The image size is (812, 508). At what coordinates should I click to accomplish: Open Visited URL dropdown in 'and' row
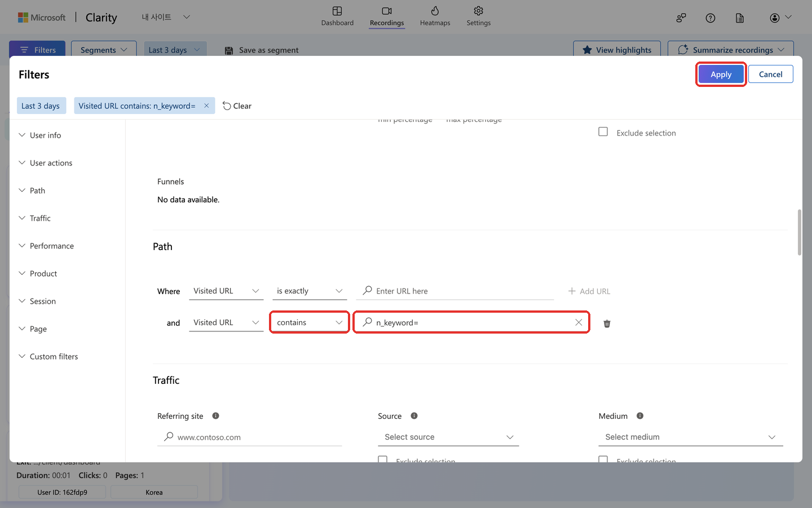click(226, 323)
